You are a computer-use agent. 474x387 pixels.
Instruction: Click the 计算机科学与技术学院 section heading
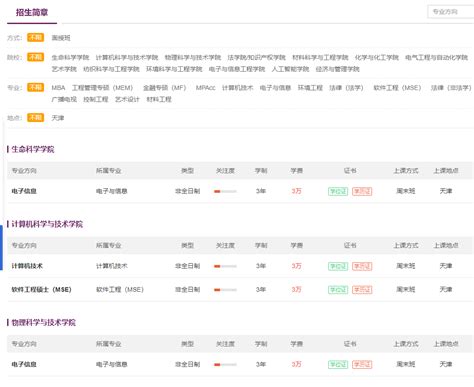(x=47, y=224)
